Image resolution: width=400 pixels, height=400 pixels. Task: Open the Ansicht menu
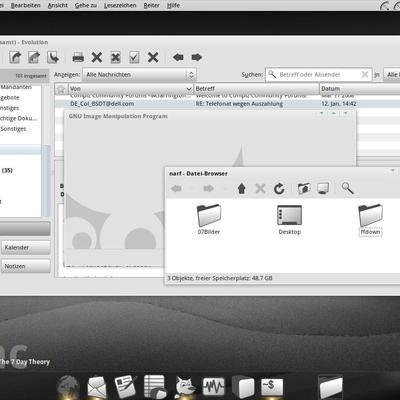[x=58, y=5]
